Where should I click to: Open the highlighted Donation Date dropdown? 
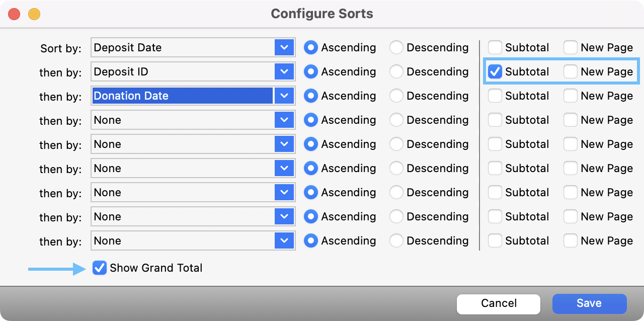(x=284, y=96)
